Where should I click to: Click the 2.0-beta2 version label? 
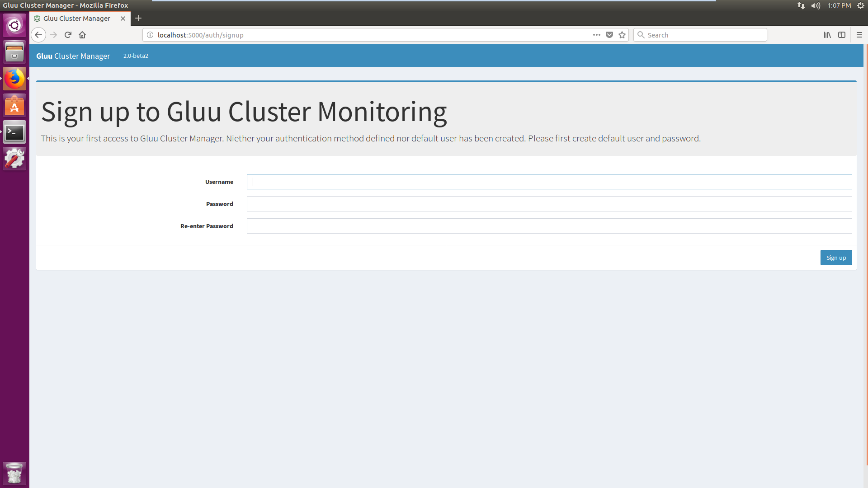pyautogui.click(x=136, y=56)
